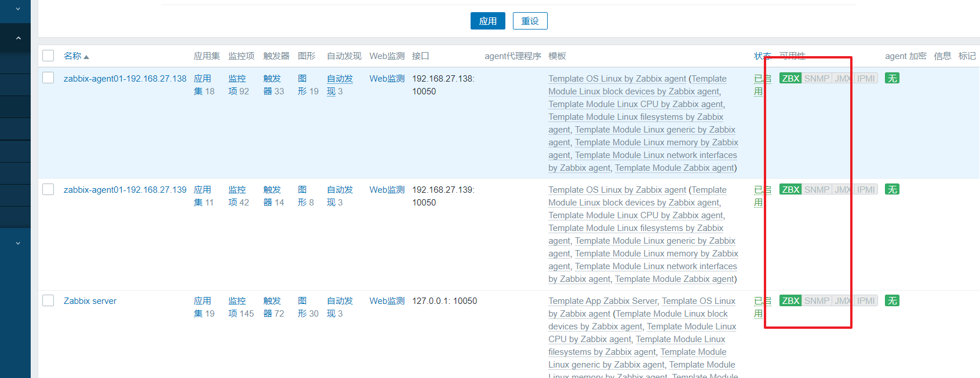980x378 pixels.
Task: Click IPMI badge for host 192.168.27.138
Action: pos(866,78)
